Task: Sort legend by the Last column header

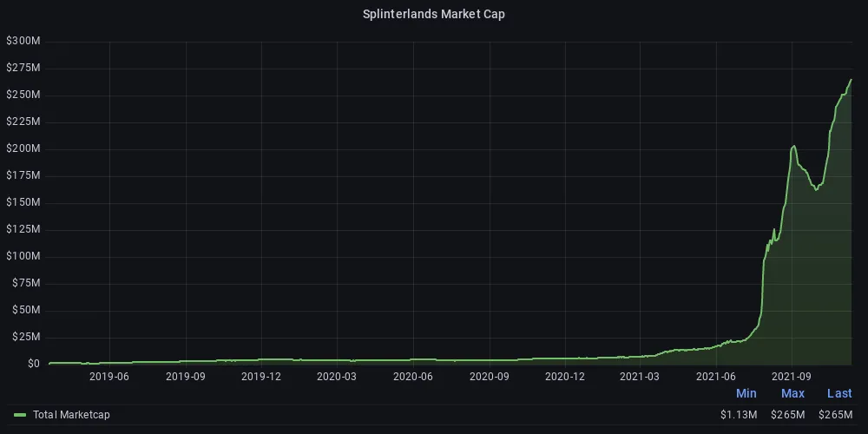Action: [x=839, y=393]
